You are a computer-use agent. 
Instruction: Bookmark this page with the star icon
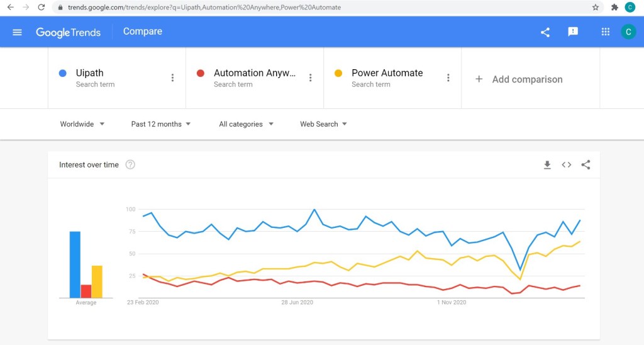pos(596,8)
